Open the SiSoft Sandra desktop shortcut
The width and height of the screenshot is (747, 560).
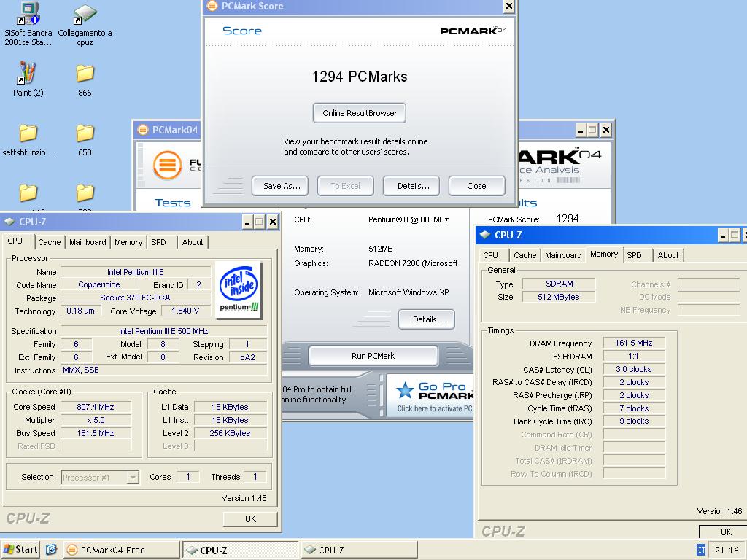pyautogui.click(x=28, y=24)
